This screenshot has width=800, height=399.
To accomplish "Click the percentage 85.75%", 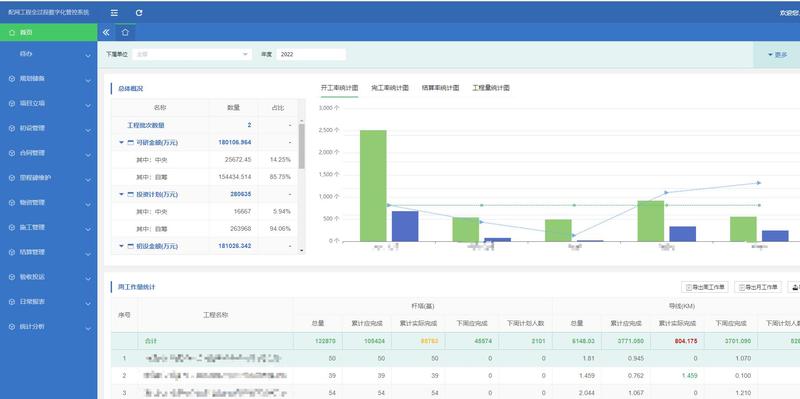I will [281, 177].
